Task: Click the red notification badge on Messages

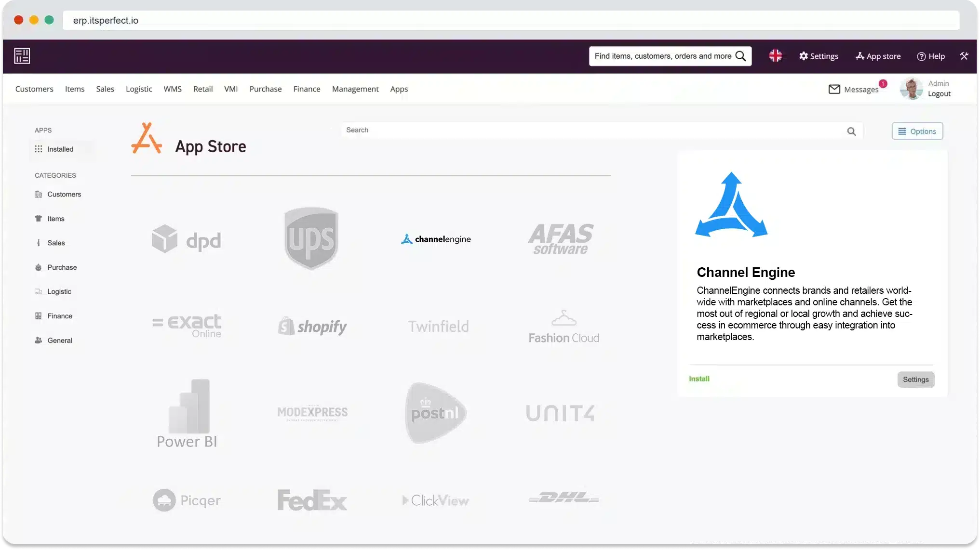Action: point(883,84)
